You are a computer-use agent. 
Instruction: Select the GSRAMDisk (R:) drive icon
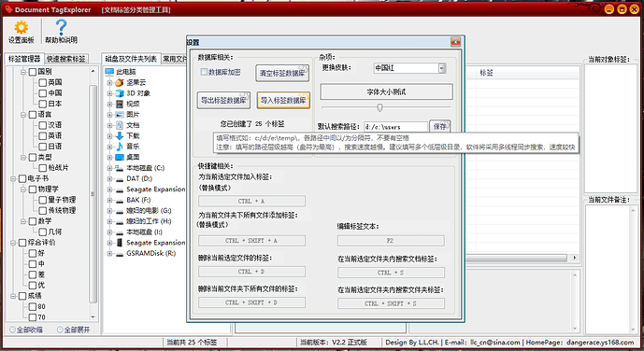tap(119, 253)
